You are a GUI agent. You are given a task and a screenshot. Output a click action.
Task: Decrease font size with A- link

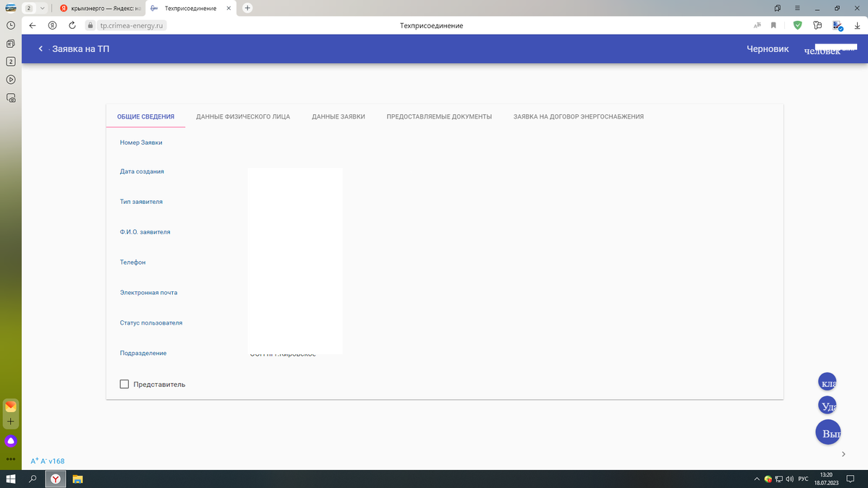click(x=43, y=461)
